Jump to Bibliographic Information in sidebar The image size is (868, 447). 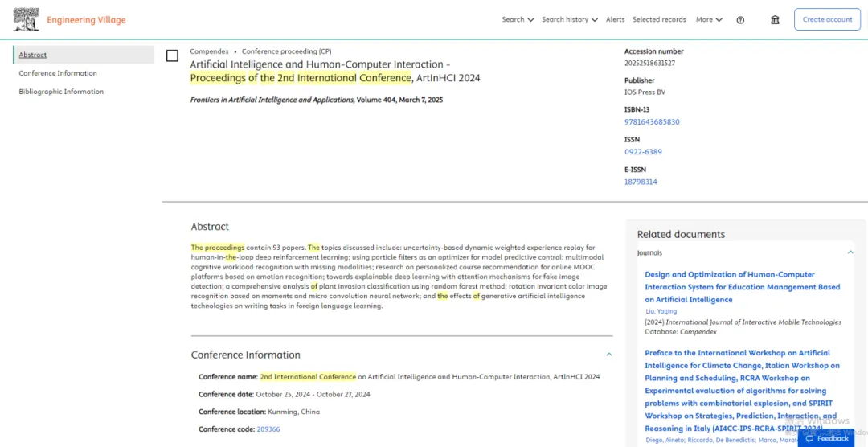pyautogui.click(x=61, y=92)
